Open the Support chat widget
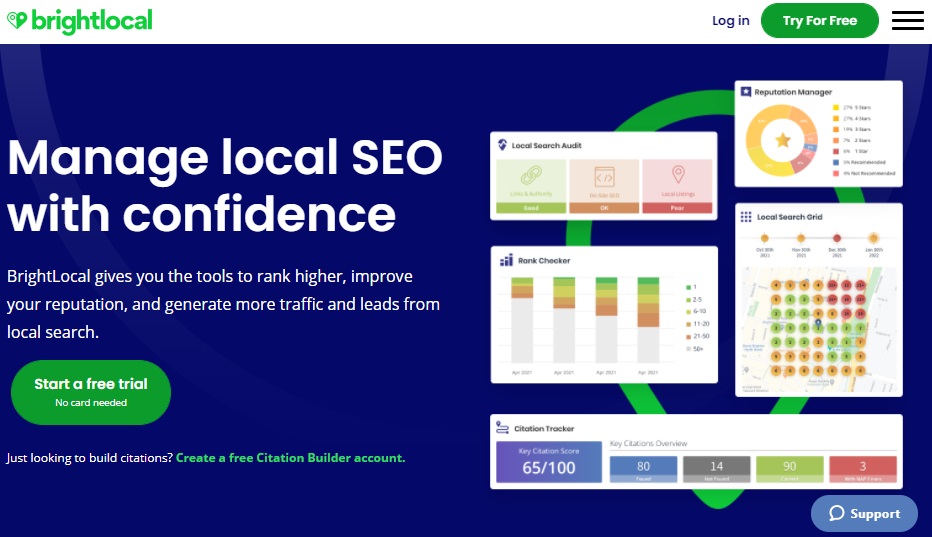Image resolution: width=932 pixels, height=537 pixels. tap(864, 513)
